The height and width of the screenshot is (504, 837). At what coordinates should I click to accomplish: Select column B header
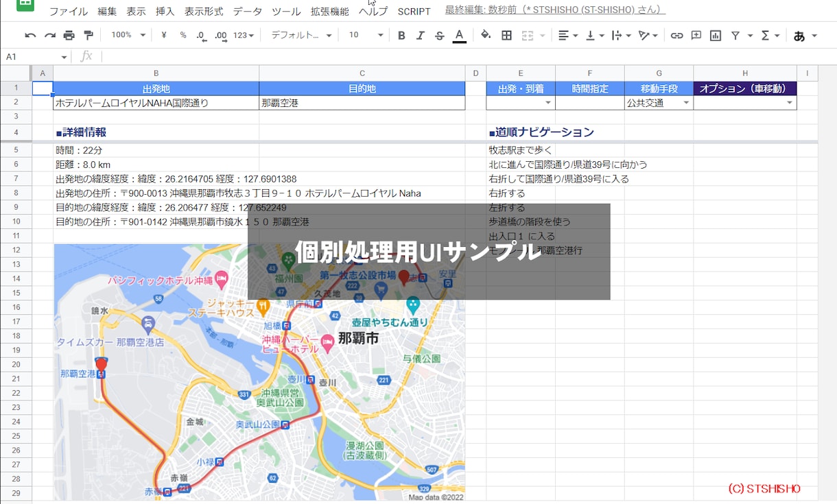point(156,73)
